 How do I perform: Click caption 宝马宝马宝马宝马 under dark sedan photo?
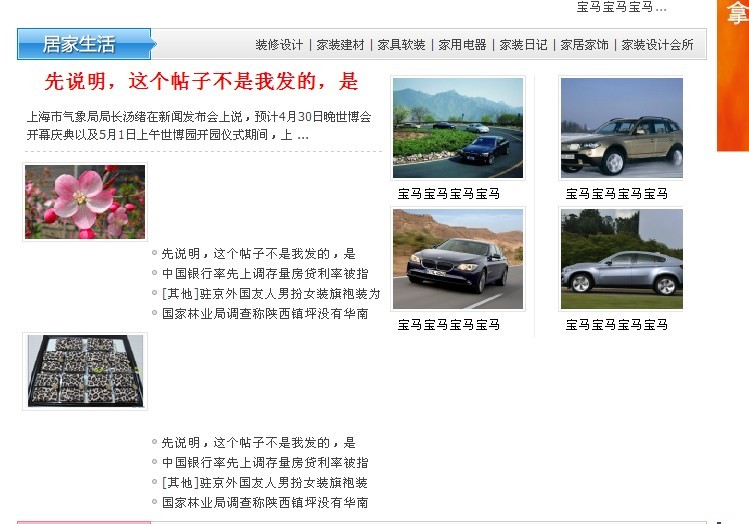tap(449, 325)
